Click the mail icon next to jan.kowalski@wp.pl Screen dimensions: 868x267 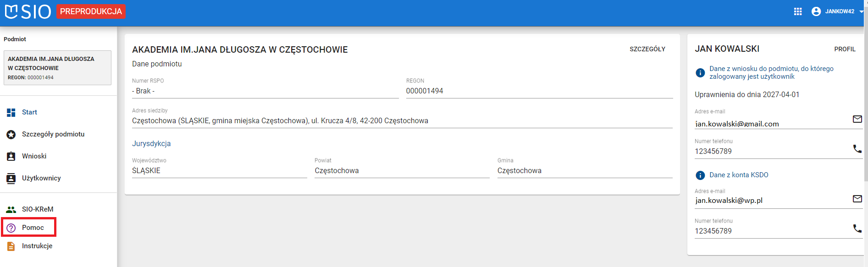(857, 199)
